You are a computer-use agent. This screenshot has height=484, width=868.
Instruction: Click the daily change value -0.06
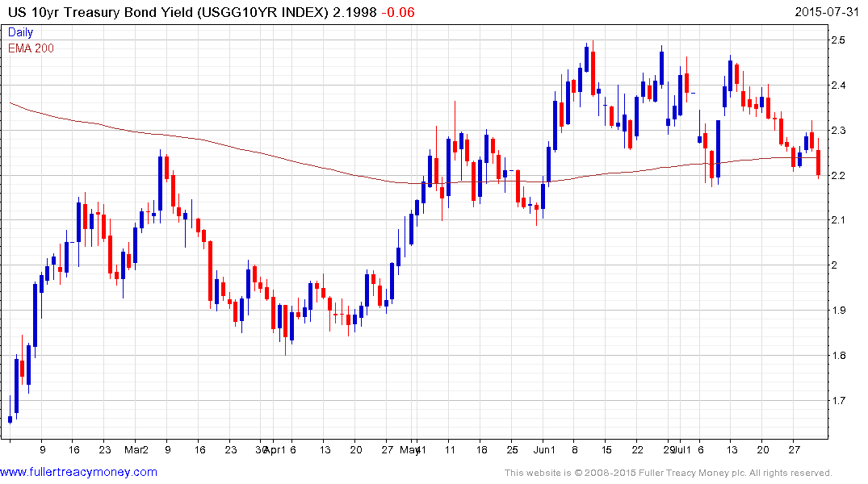point(398,12)
